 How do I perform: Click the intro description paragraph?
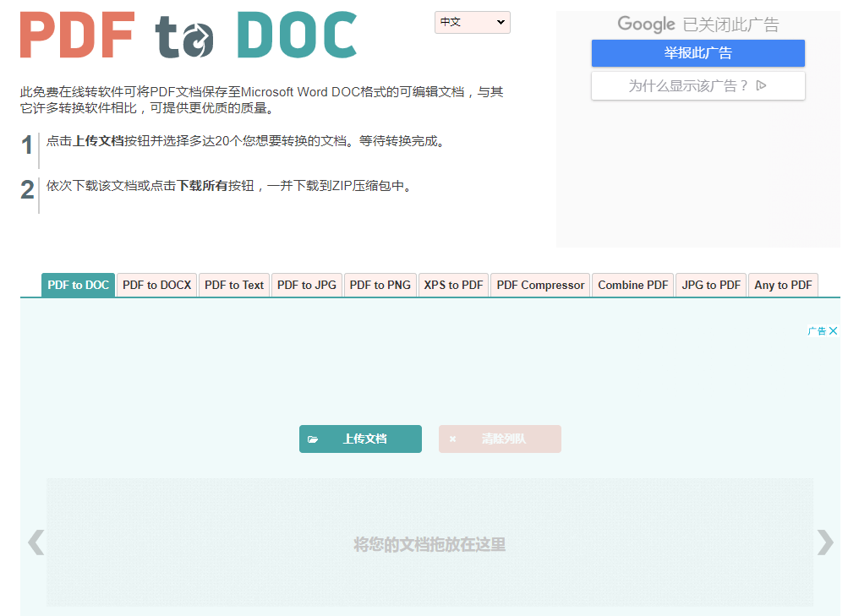coord(262,100)
